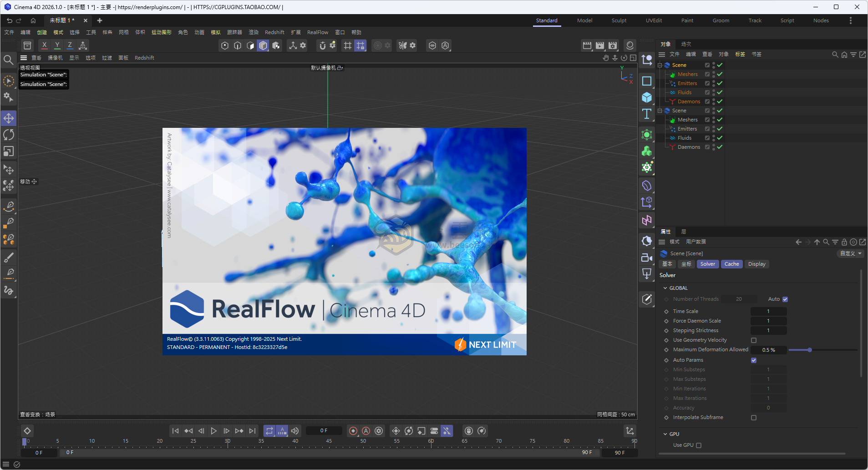The width and height of the screenshot is (868, 470).
Task: Select the Scale tool in left toolbar
Action: click(x=9, y=151)
